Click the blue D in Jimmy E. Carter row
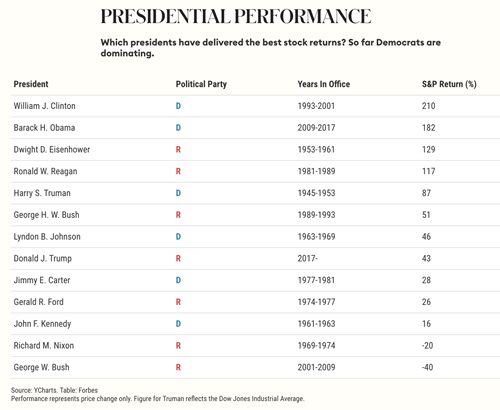Image resolution: width=500 pixels, height=410 pixels. (x=178, y=280)
